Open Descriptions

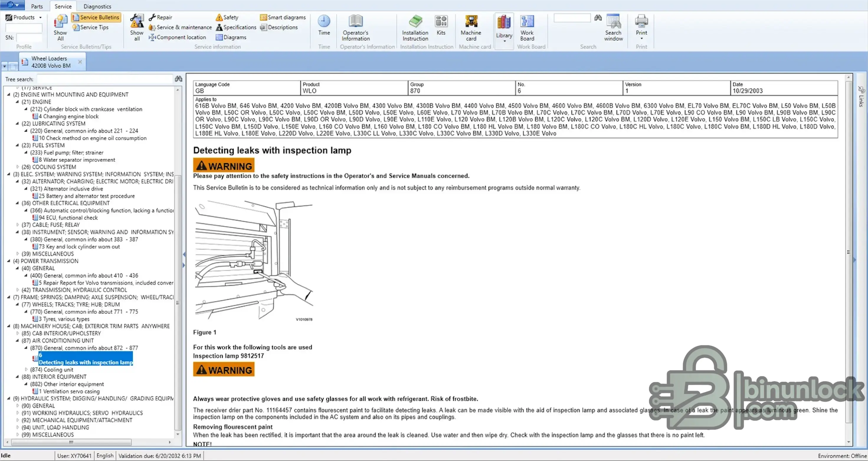tap(279, 27)
